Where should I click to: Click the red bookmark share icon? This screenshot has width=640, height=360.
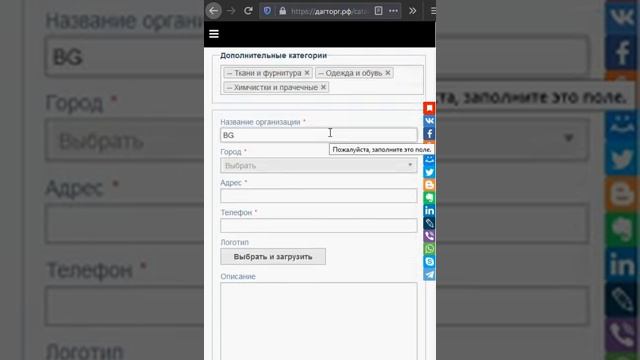[429, 108]
